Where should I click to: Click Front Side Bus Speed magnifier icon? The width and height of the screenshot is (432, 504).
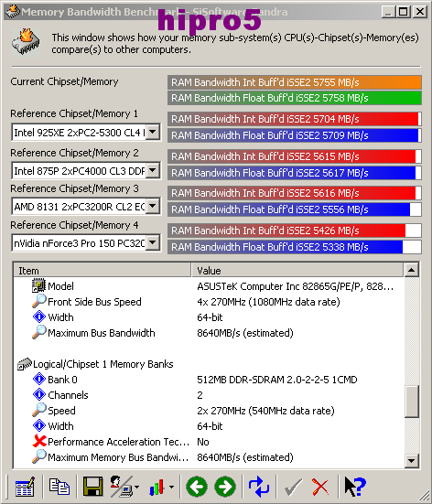(x=39, y=301)
